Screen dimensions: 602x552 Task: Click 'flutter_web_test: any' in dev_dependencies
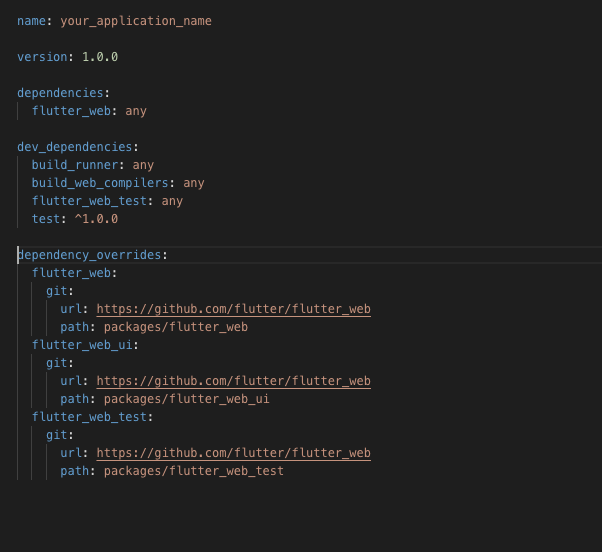point(107,201)
